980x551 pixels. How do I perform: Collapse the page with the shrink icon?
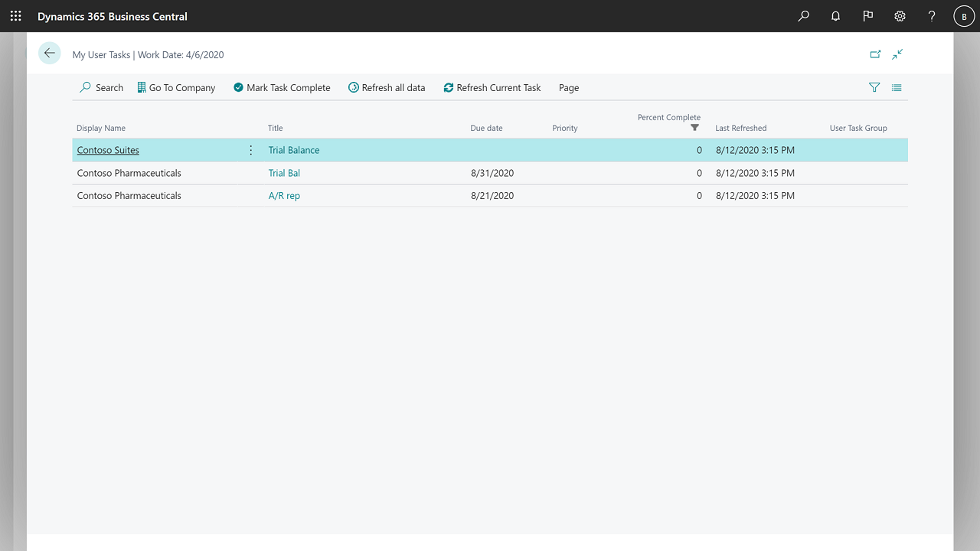pyautogui.click(x=897, y=54)
